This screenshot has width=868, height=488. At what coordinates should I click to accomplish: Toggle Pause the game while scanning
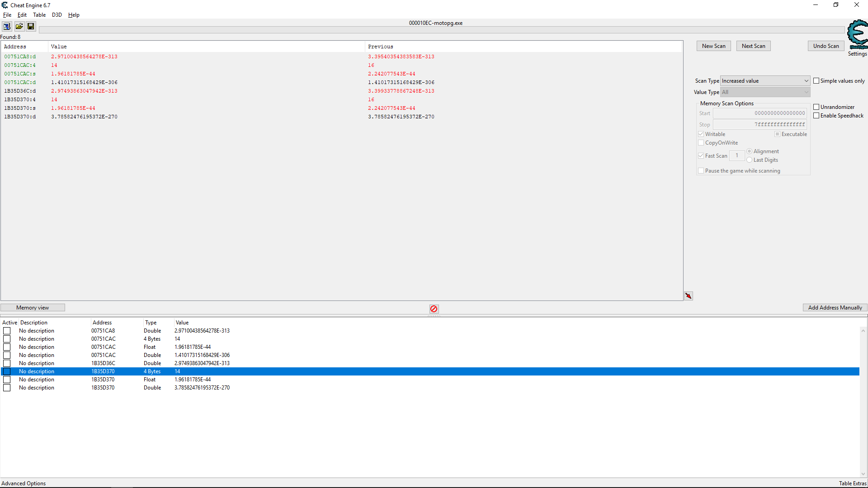(701, 170)
